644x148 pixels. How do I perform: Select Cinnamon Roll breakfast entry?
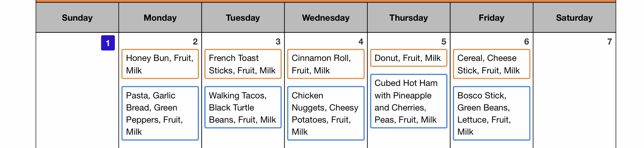[x=326, y=64]
